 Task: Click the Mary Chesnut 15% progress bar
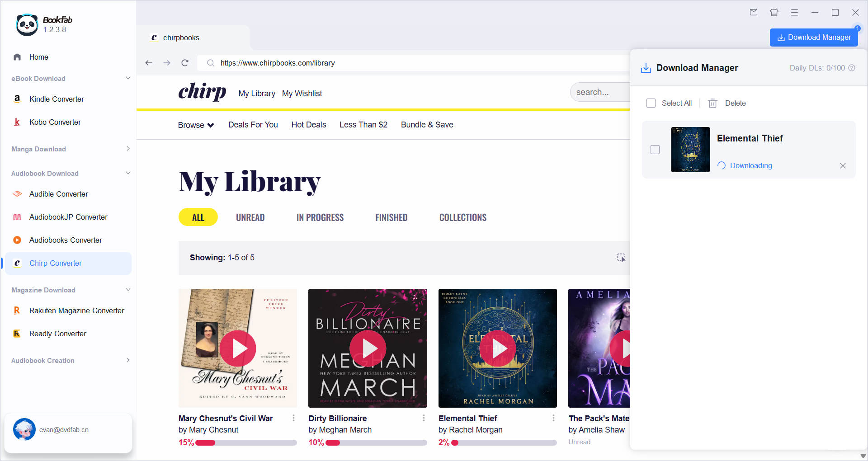click(246, 443)
